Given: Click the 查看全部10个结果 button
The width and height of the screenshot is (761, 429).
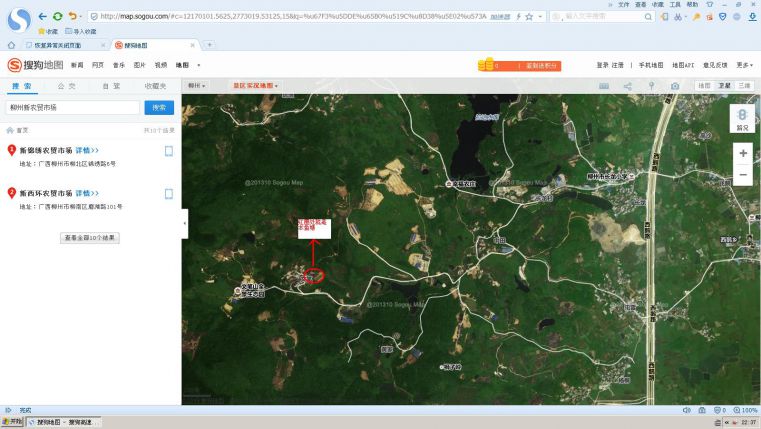Looking at the screenshot, I should (90, 238).
